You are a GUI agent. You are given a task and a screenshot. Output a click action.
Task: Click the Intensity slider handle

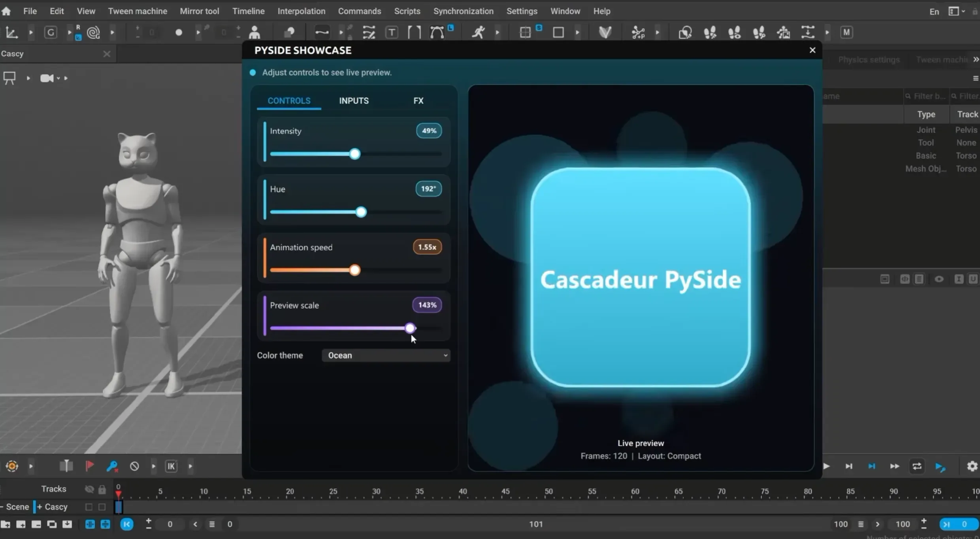(355, 154)
